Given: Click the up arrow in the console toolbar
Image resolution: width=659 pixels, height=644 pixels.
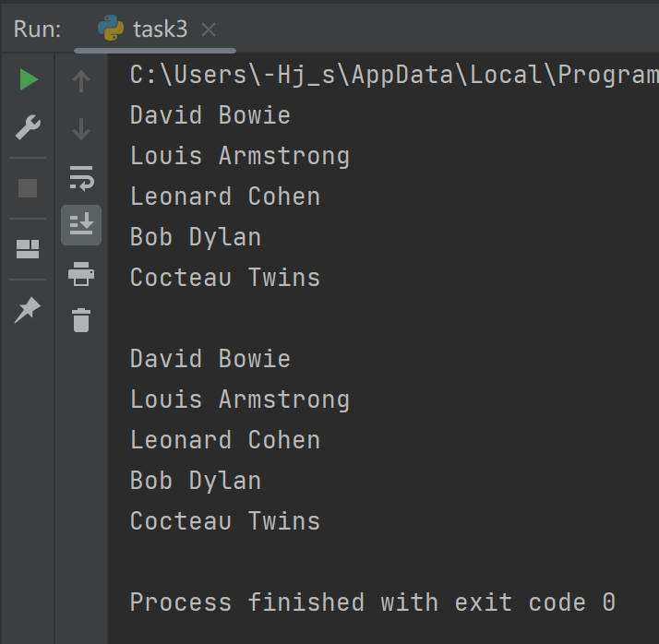Looking at the screenshot, I should [81, 81].
